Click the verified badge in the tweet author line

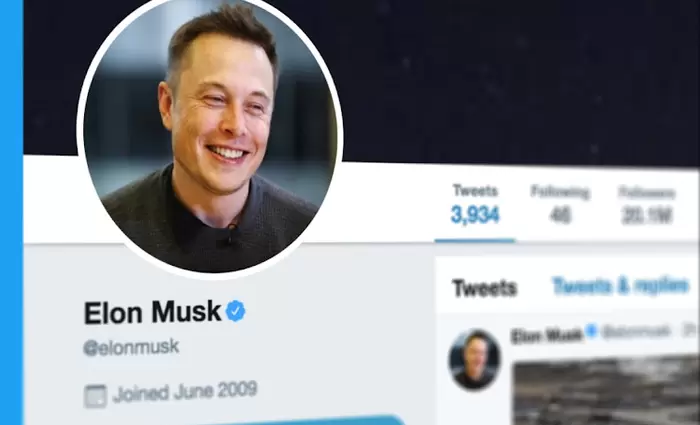[592, 331]
